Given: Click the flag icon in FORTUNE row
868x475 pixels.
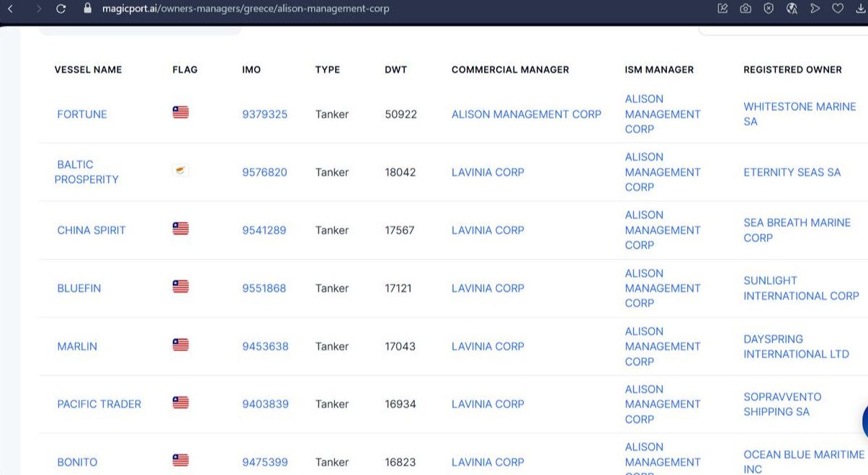Looking at the screenshot, I should [181, 112].
